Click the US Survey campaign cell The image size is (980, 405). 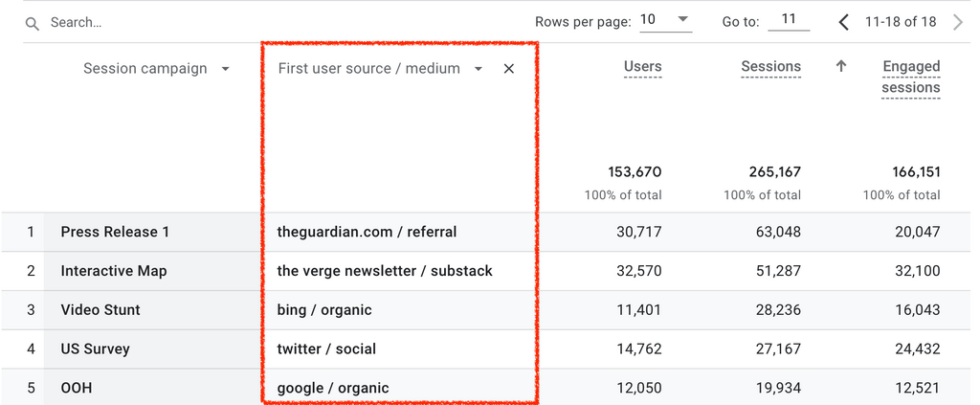97,349
